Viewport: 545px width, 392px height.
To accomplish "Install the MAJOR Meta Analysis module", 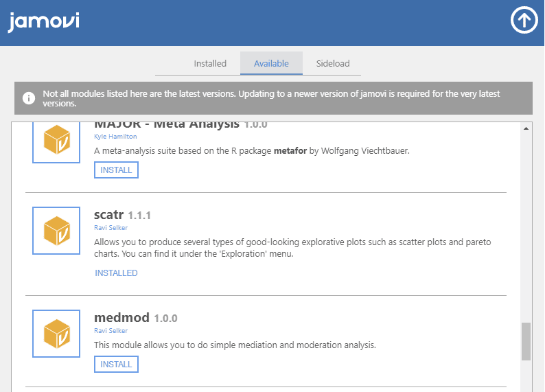I will 116,170.
